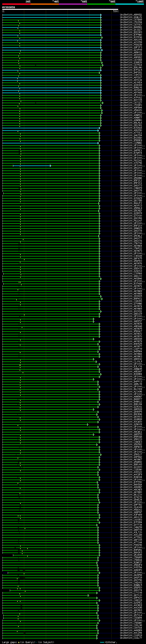Viewport: 146px width, 644px height.
Task: Click the green ~80% identity legend bar
Action: pos(101,4)
